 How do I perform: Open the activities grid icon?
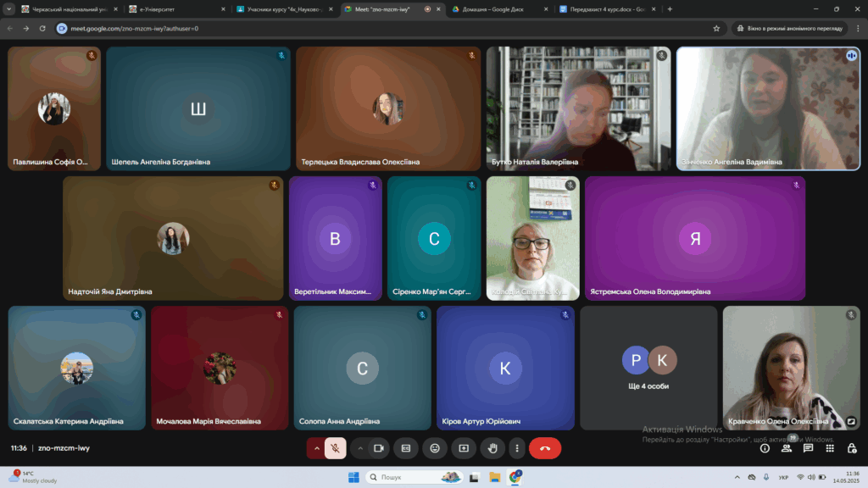(x=830, y=448)
